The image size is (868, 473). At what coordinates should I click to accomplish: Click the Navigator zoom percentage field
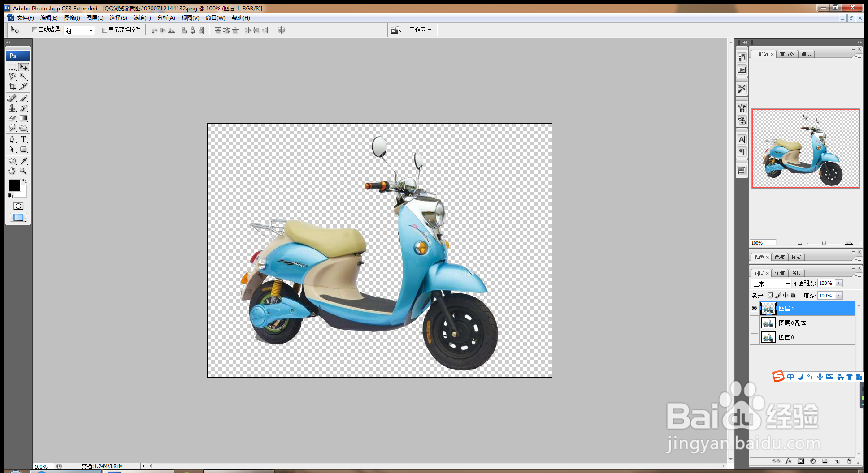pyautogui.click(x=763, y=243)
